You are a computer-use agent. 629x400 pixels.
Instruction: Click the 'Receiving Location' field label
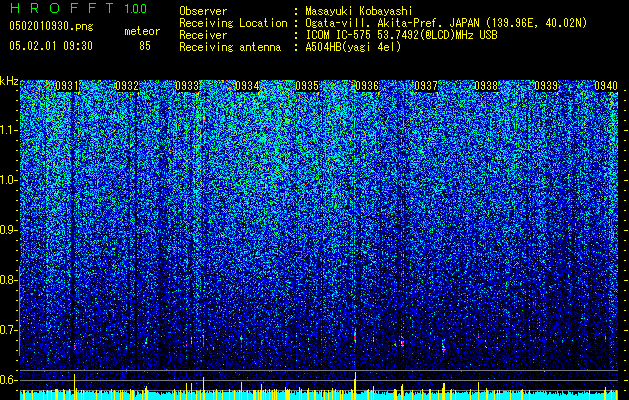pyautogui.click(x=233, y=23)
